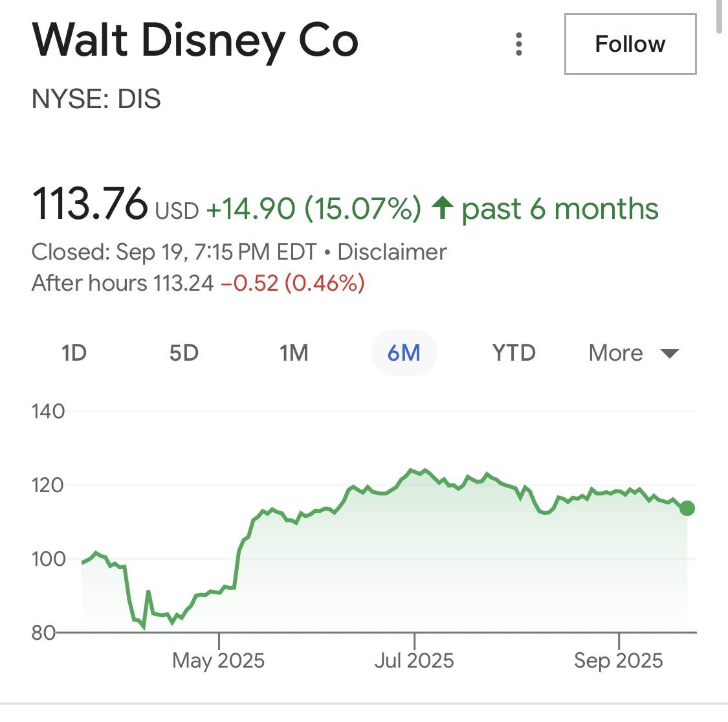Screen dimensions: 728x722
Task: Click the after hours price 113.24
Action: click(x=183, y=283)
